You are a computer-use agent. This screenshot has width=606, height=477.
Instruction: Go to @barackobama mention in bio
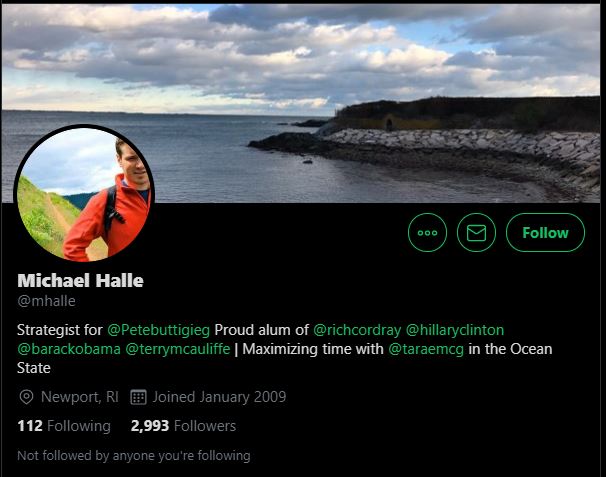click(69, 349)
